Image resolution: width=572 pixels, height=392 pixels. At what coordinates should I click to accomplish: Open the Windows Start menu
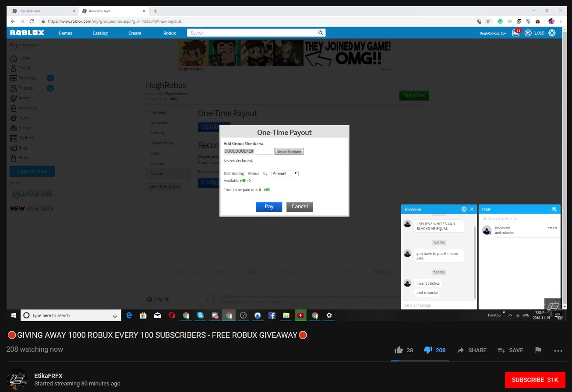13,315
